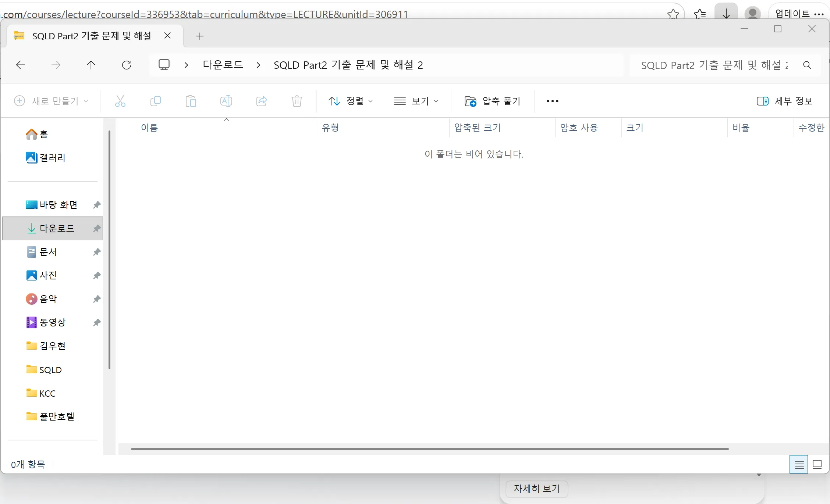830x504 pixels.
Task: Switch to large thumbnails view in status bar
Action: coord(817,464)
